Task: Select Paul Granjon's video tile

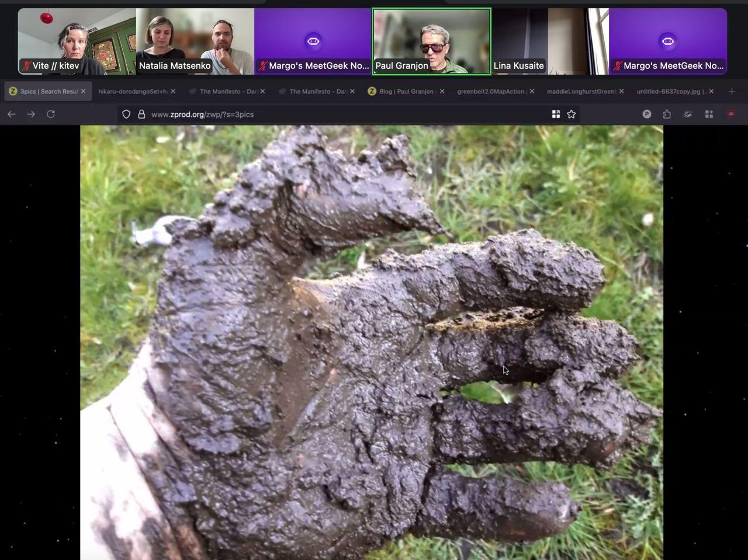Action: coord(431,41)
